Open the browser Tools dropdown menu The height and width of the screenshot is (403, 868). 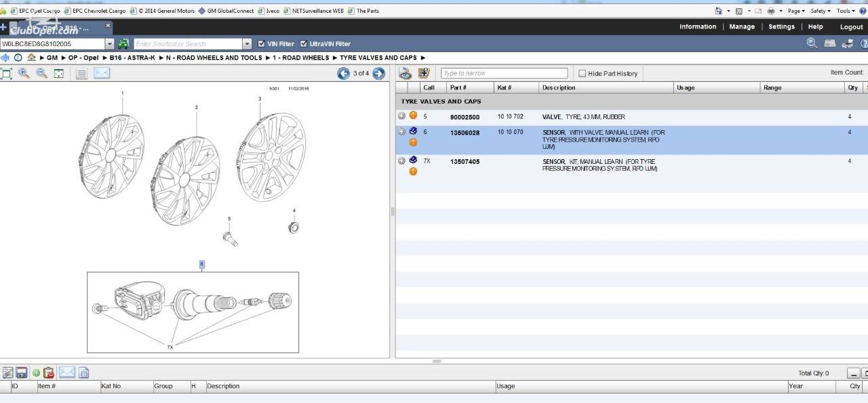pyautogui.click(x=846, y=11)
